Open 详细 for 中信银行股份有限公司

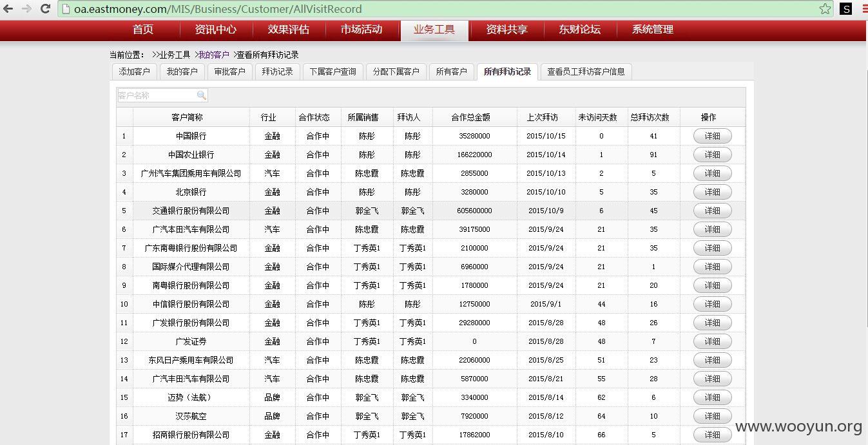[x=712, y=304]
